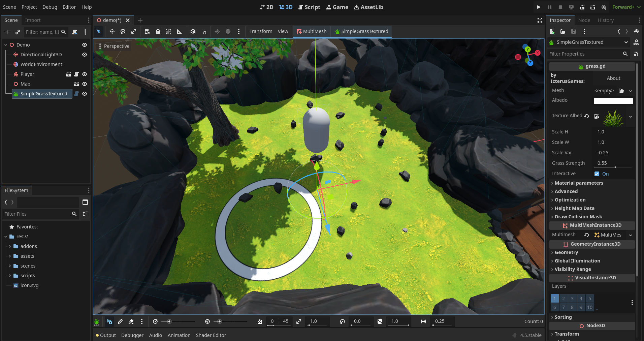The image size is (644, 341).
Task: Select the grass eraser tool
Action: coord(131,321)
